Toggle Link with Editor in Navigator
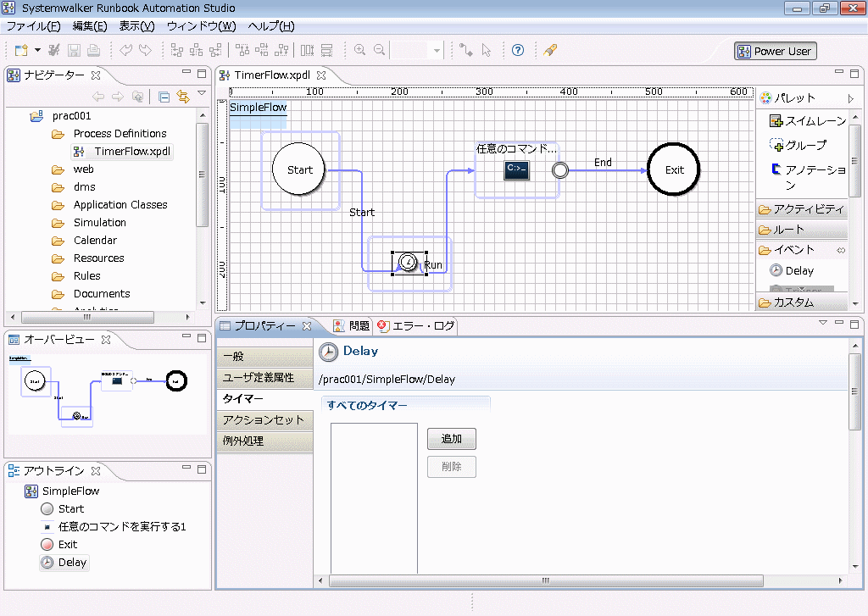Image resolution: width=868 pixels, height=616 pixels. [183, 97]
